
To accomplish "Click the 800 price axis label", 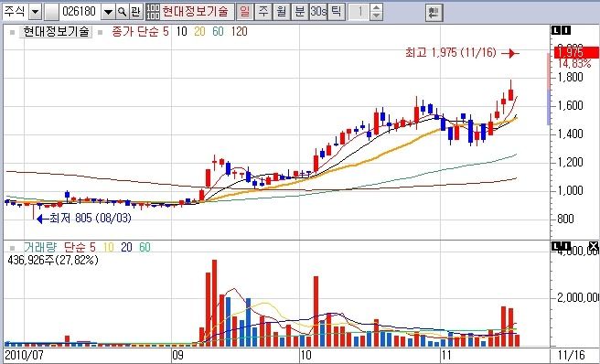I will click(565, 219).
